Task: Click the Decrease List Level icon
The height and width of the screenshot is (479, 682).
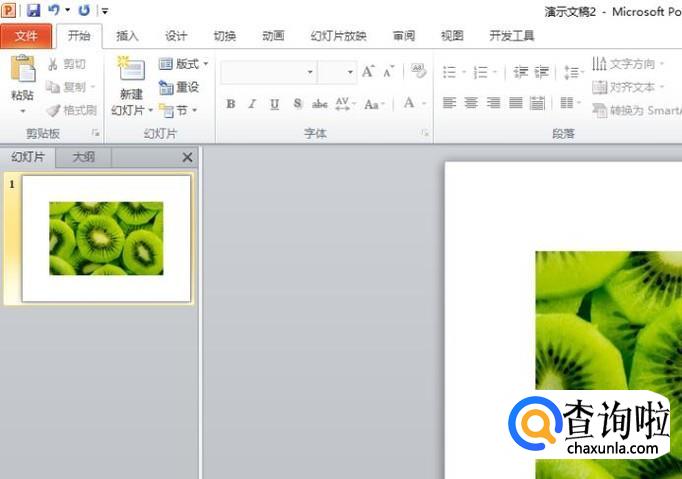Action: click(x=520, y=72)
